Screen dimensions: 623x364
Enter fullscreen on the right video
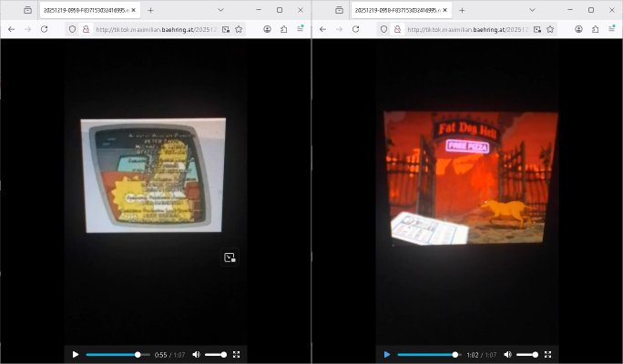(548, 354)
